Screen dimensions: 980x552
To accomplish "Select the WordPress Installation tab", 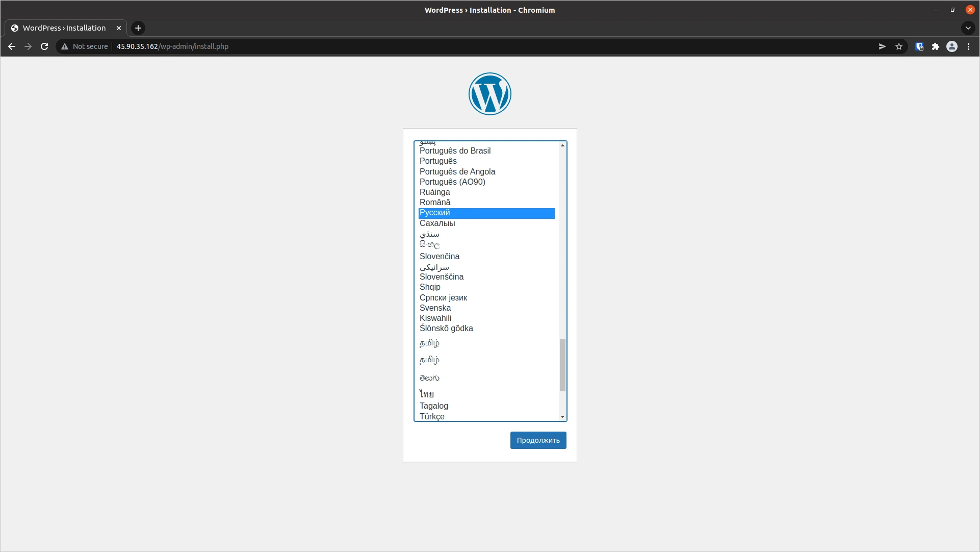I will tap(64, 28).
